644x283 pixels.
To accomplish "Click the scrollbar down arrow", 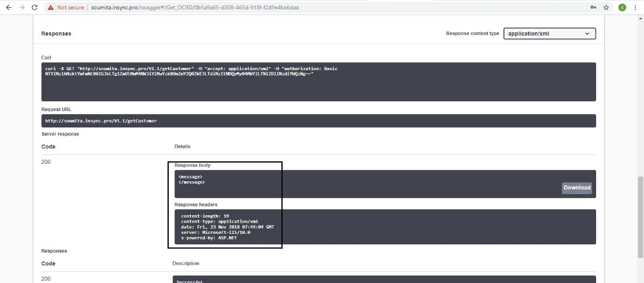I will pos(640,279).
